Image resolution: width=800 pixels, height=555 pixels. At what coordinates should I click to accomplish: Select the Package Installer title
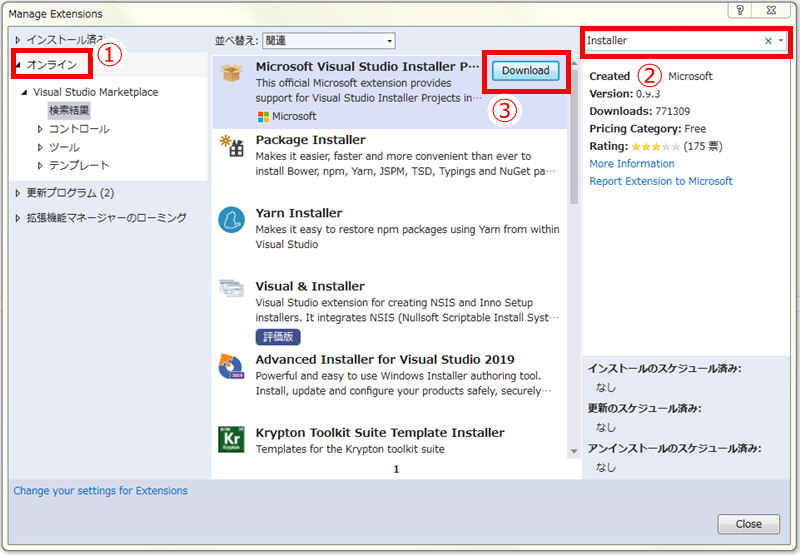[310, 140]
